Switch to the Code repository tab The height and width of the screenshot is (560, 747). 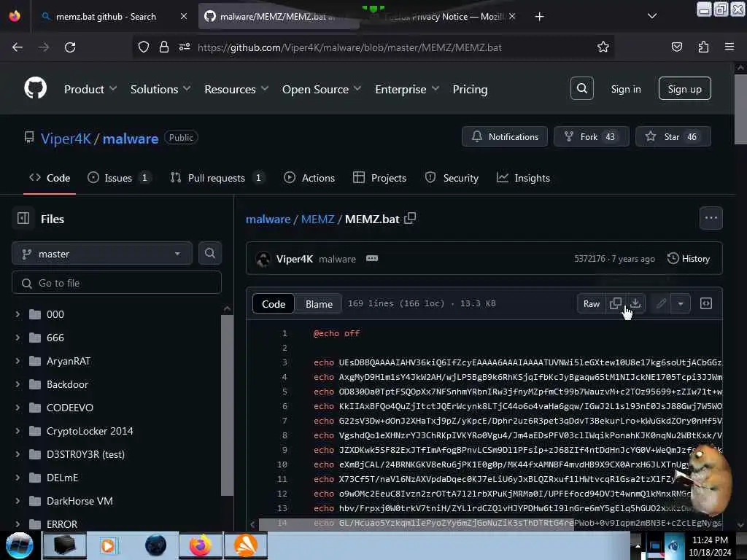tap(50, 178)
